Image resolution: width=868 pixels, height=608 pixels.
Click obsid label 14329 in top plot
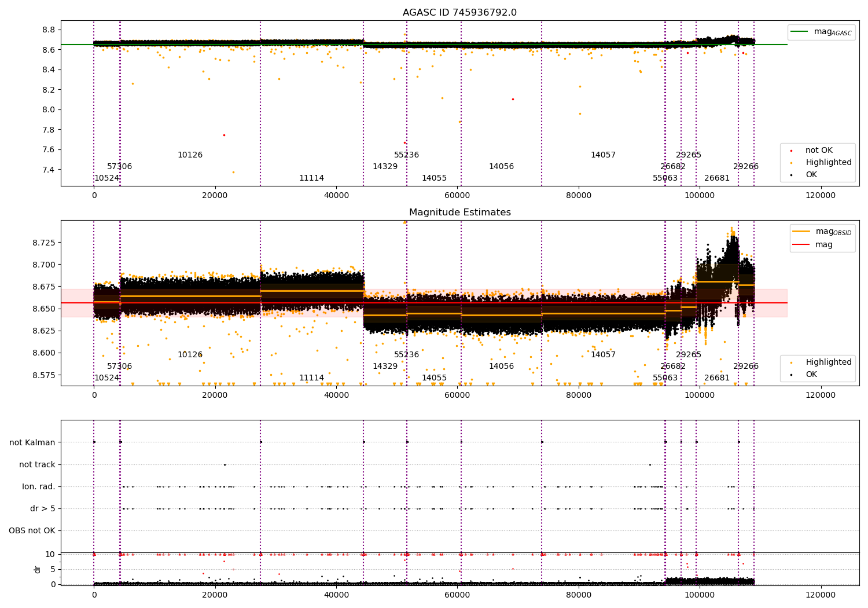pyautogui.click(x=385, y=167)
